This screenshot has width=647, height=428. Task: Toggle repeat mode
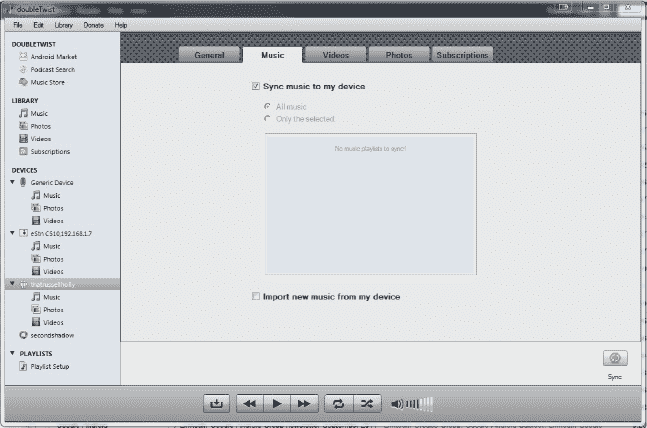coord(339,403)
